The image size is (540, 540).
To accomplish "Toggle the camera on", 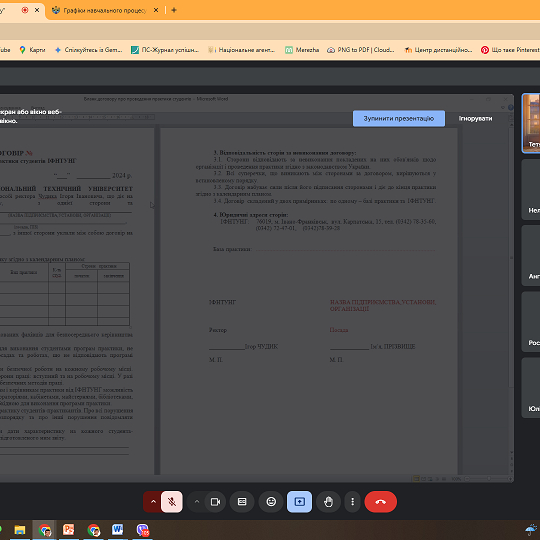I will pos(216,502).
